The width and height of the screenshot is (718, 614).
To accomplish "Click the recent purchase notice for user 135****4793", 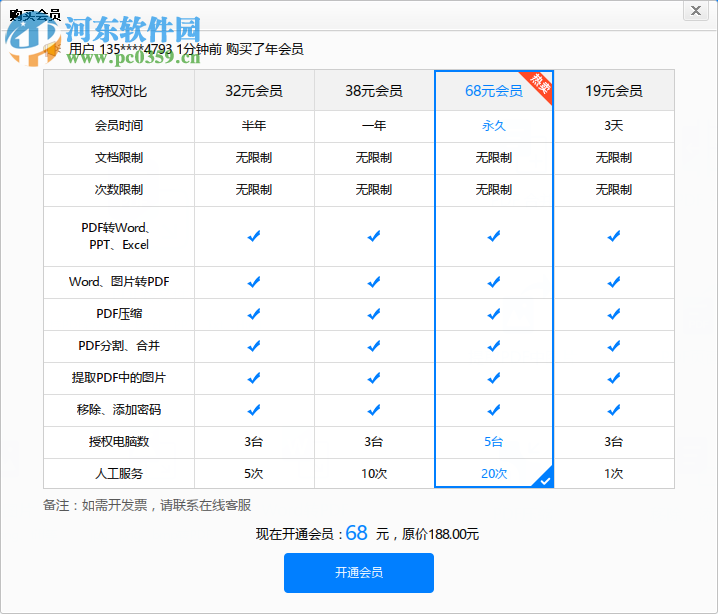I will pyautogui.click(x=186, y=49).
